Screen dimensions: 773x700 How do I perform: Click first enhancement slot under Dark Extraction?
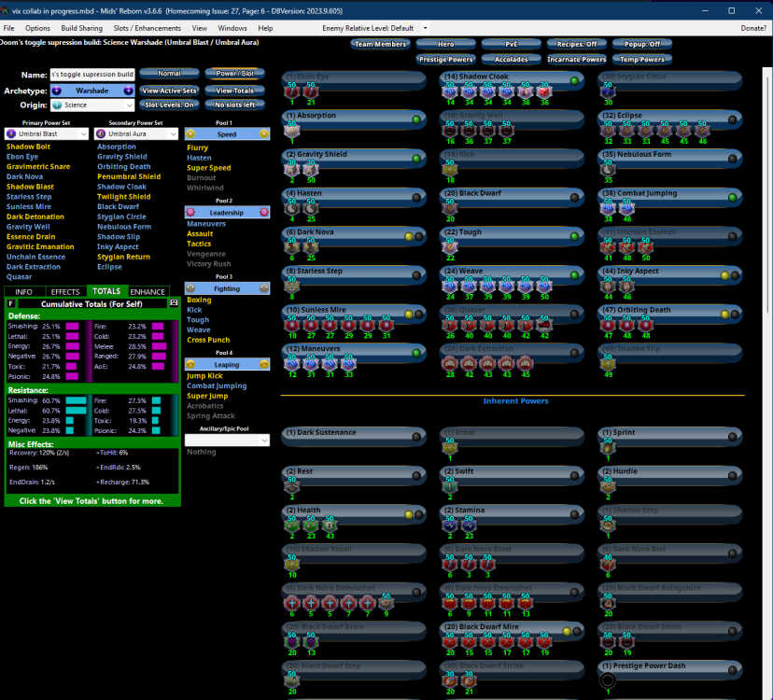(449, 363)
